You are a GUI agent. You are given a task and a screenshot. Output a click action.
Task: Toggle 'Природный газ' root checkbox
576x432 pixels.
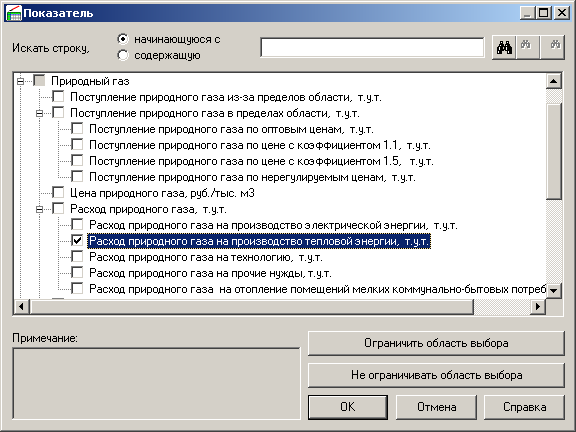39,80
